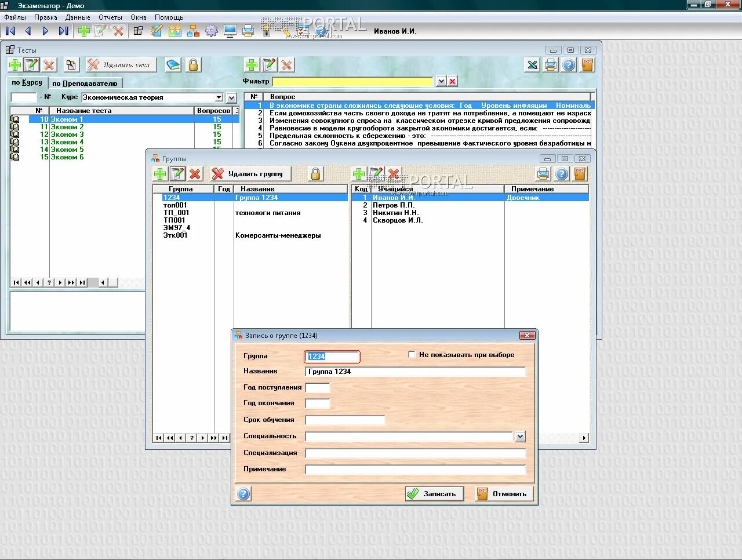
Task: Open the groups hierarchy icon in main toolbar
Action: click(193, 31)
